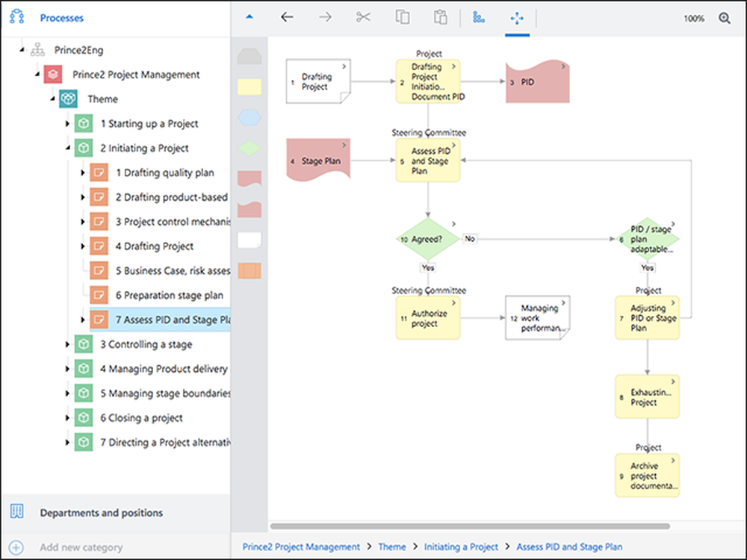Expand 1 Drafting quality plan
Screen dimensions: 747x560
(82, 172)
